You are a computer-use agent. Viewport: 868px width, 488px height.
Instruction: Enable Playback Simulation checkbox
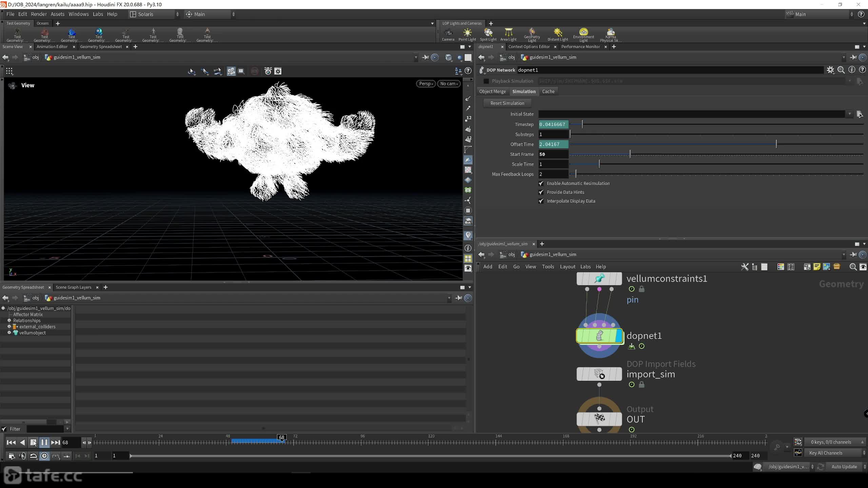pos(486,81)
